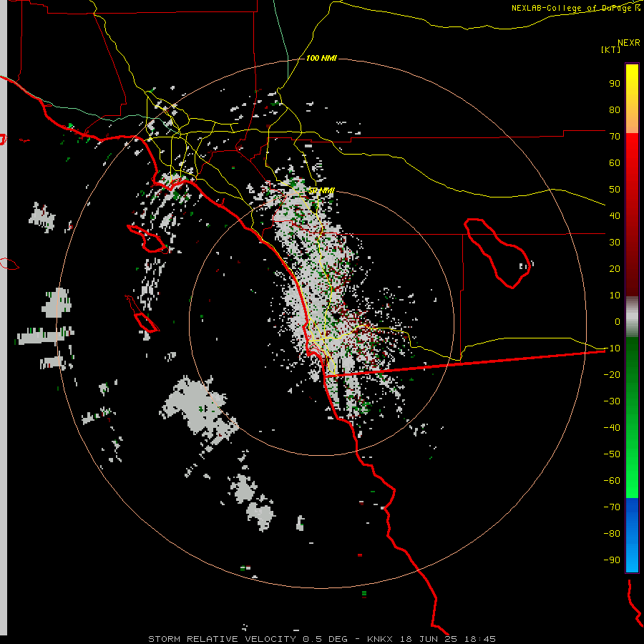Click the -40 value on velocity scale

point(612,428)
